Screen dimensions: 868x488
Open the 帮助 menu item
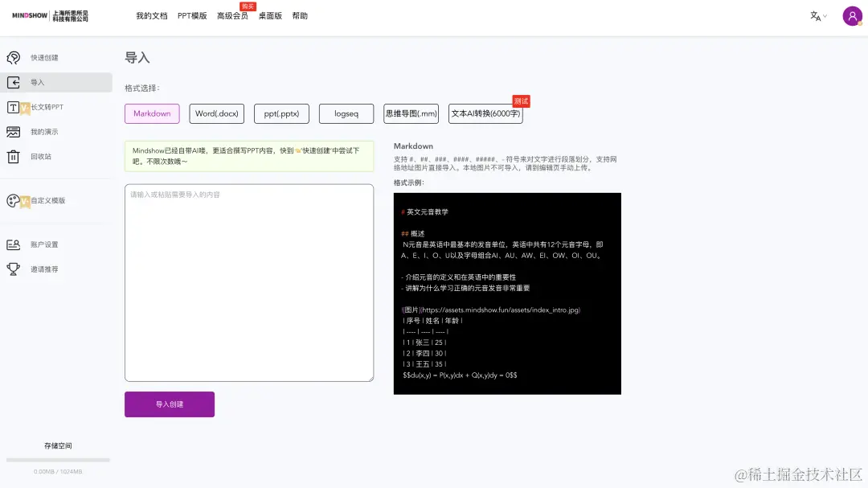coord(300,15)
